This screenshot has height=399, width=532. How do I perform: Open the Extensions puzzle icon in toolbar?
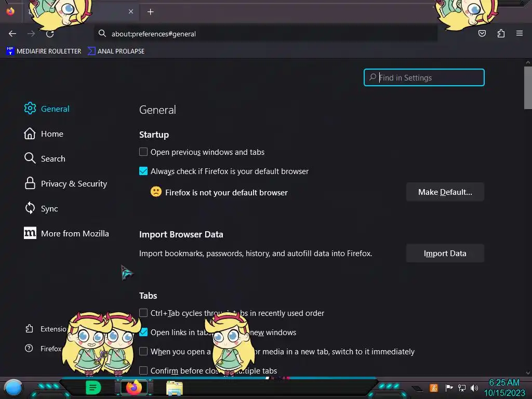pos(501,33)
